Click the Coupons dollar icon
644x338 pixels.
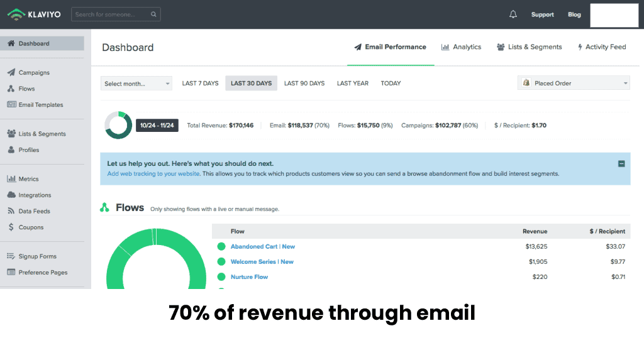pos(11,227)
